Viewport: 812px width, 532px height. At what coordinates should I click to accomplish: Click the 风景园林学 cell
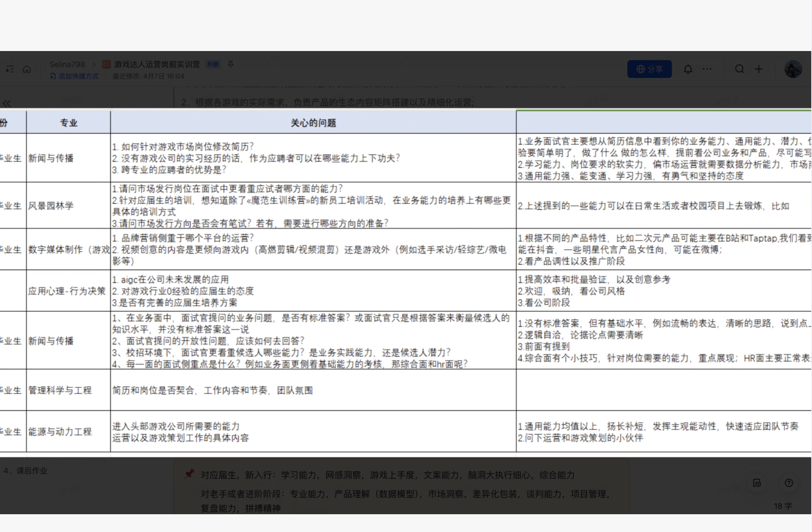coord(51,206)
